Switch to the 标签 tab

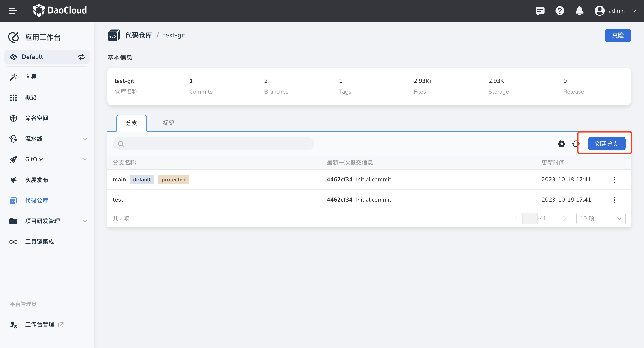[x=168, y=123]
